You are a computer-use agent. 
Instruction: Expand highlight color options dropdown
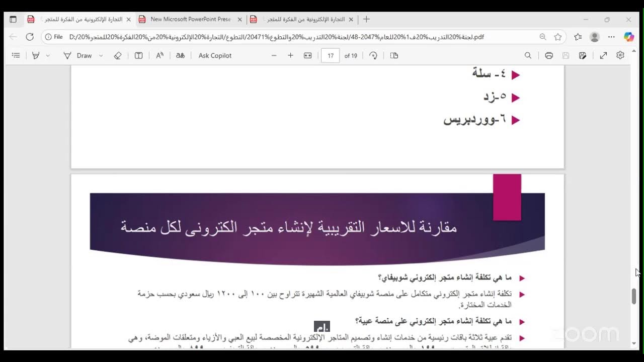[x=48, y=55]
